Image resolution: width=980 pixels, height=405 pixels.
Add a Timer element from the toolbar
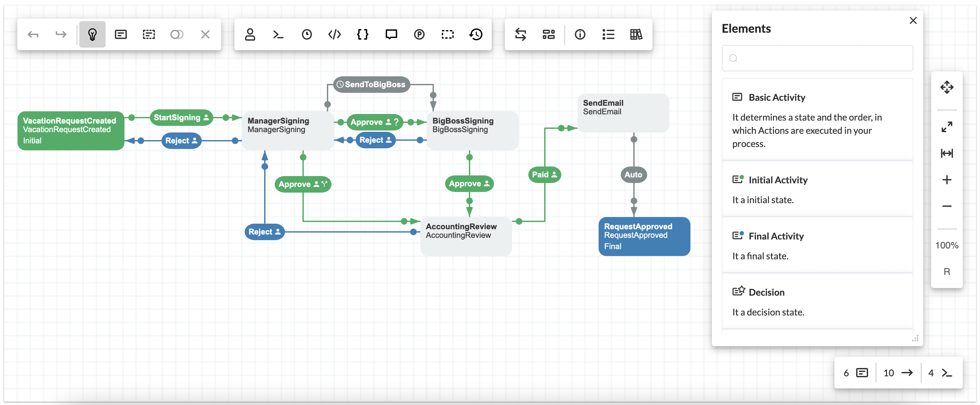click(x=307, y=34)
